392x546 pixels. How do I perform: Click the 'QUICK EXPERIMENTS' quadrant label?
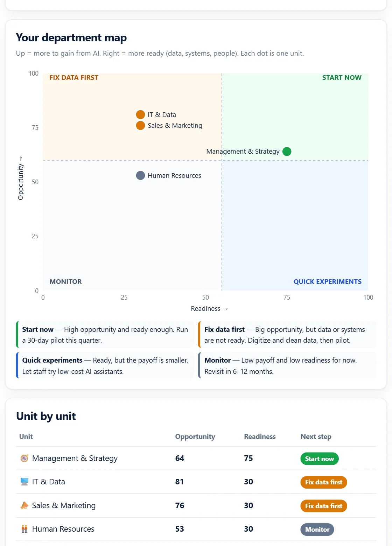point(328,282)
